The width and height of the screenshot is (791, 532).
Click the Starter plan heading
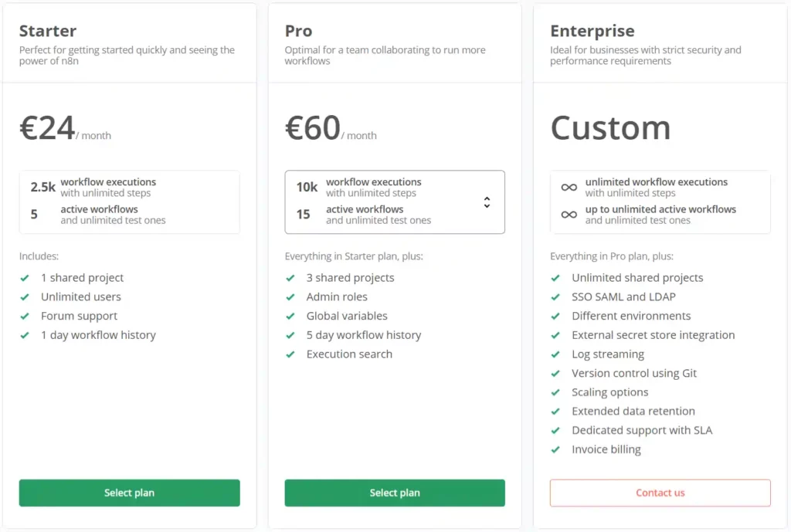tap(47, 31)
